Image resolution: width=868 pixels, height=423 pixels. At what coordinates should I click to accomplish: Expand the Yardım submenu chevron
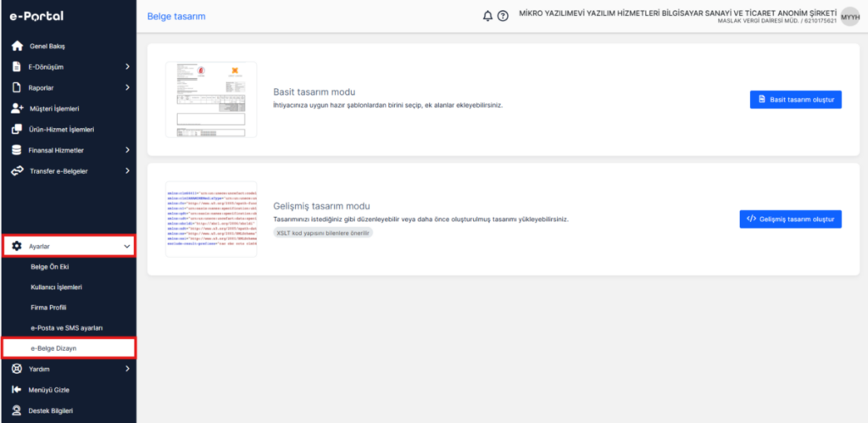(127, 369)
